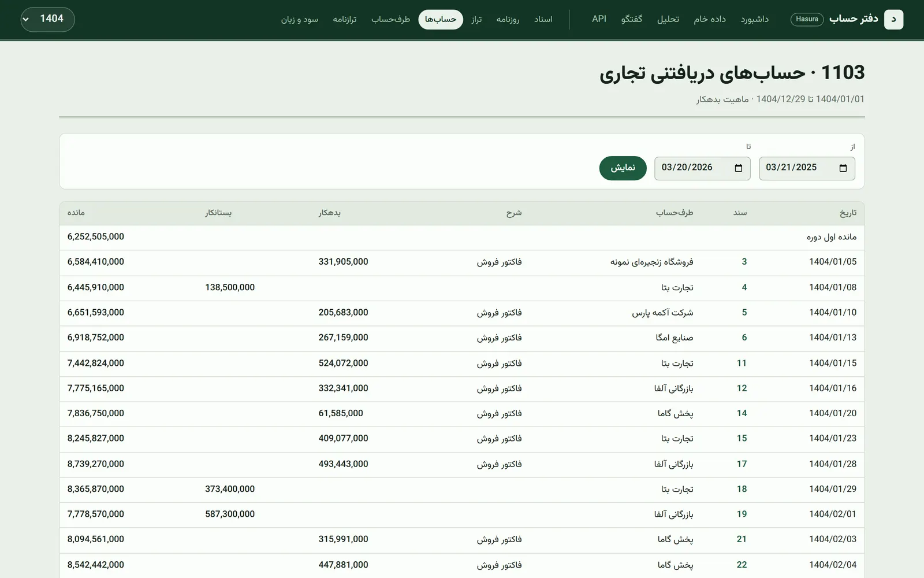Switch to تحلیل tab
The height and width of the screenshot is (578, 924).
(668, 19)
